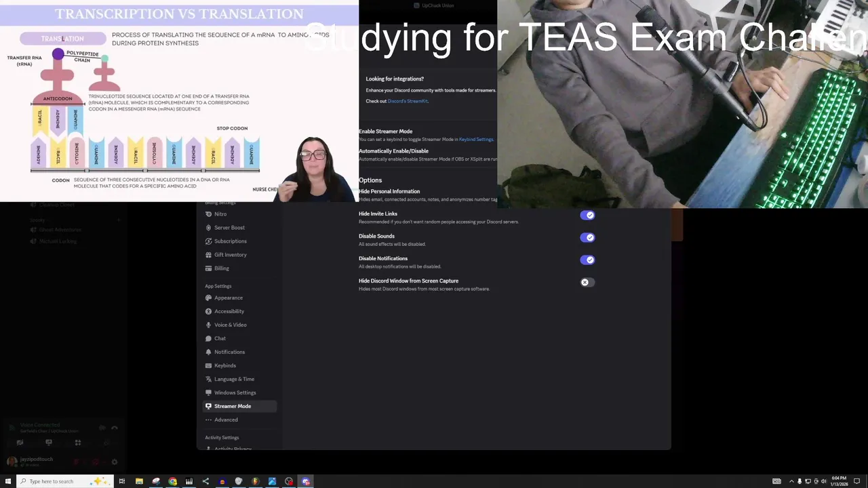The height and width of the screenshot is (488, 868).
Task: Go to Keybinds settings
Action: pyautogui.click(x=240, y=365)
